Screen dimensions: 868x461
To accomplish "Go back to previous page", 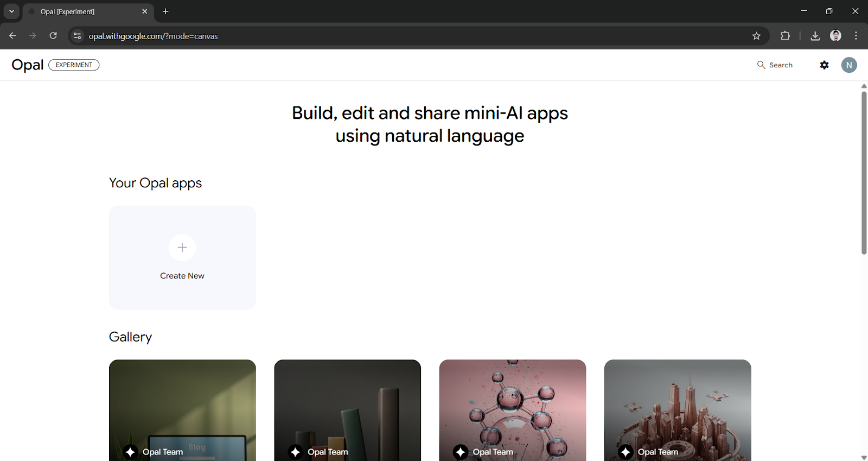I will (12, 36).
